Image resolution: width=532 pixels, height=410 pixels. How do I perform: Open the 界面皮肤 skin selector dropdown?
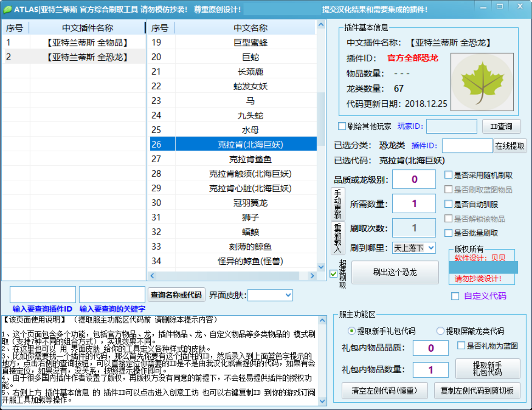270,295
